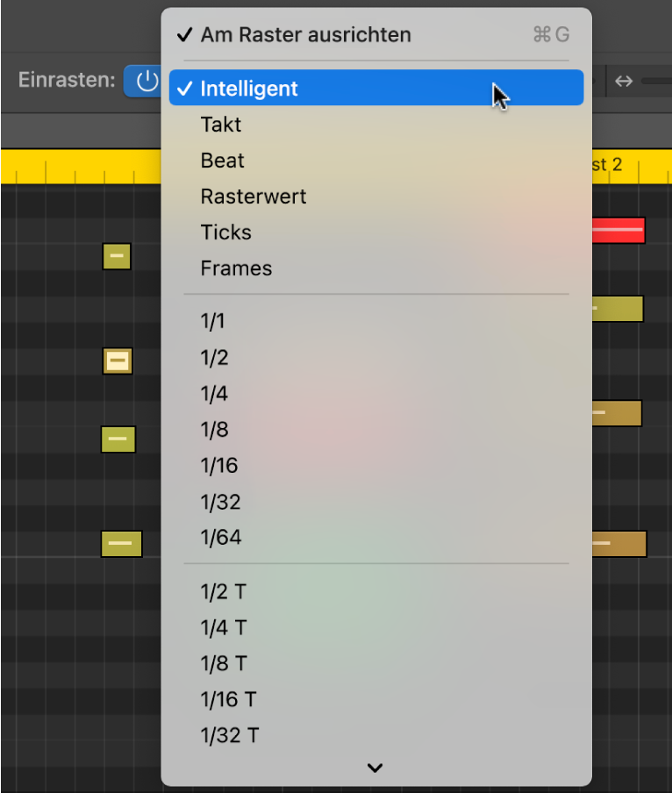Choose 1/32 T triplet snap value

(x=229, y=735)
